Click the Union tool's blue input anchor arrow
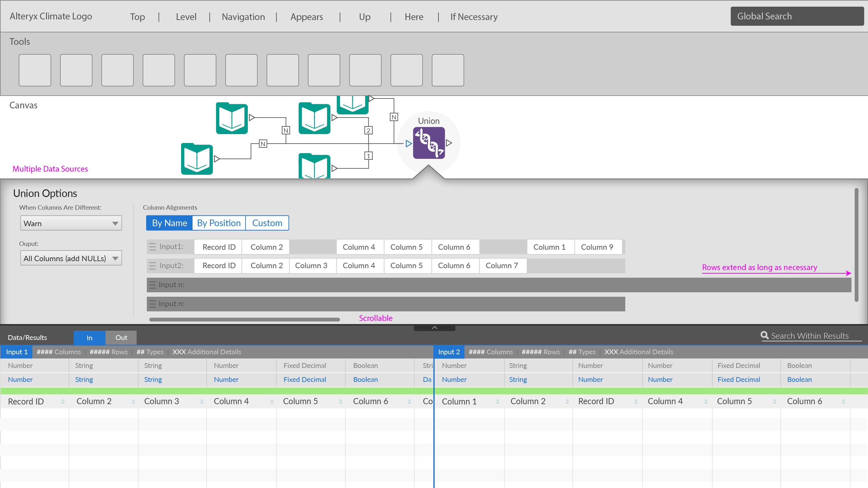 click(408, 144)
